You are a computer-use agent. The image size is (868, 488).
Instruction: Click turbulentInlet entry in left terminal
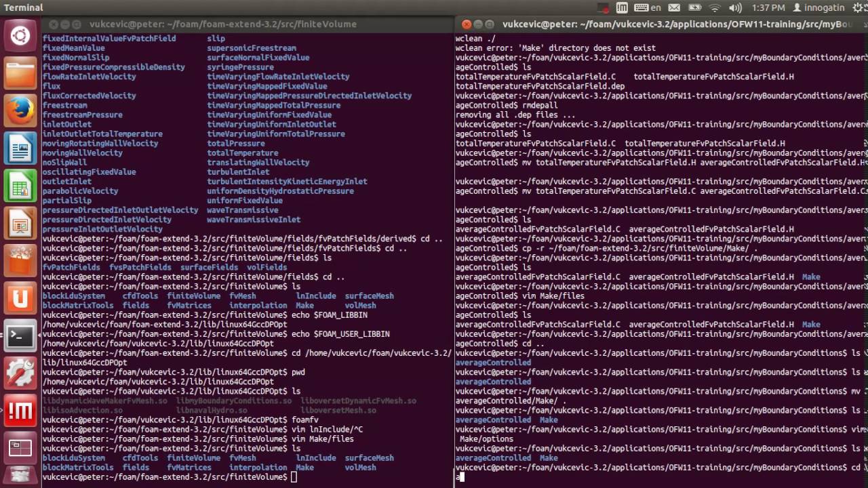[238, 172]
